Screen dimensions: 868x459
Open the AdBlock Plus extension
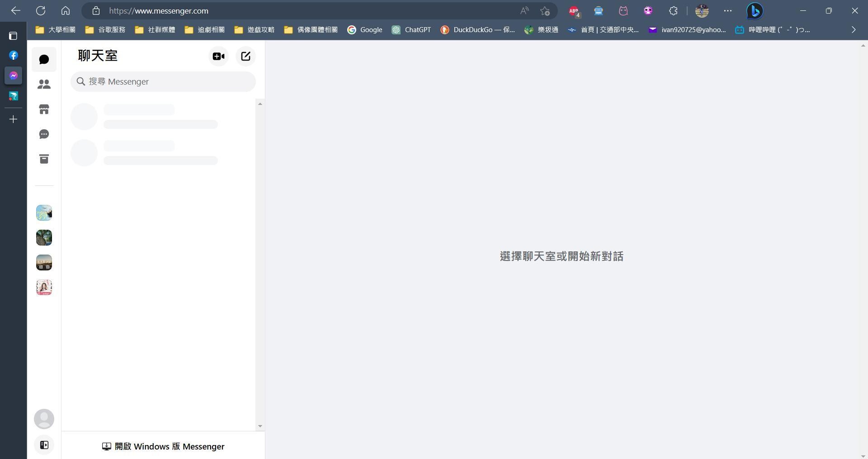573,10
